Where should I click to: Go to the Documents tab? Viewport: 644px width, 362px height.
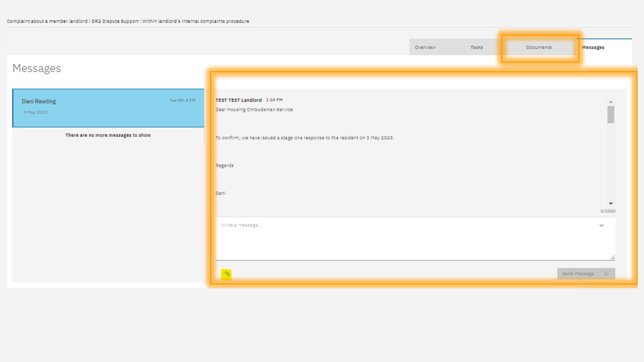click(539, 47)
